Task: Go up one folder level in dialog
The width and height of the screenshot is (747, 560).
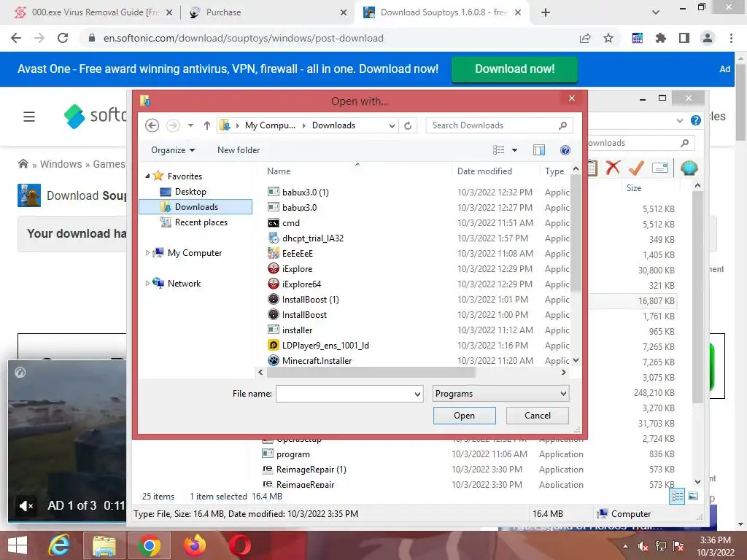Action: point(206,125)
